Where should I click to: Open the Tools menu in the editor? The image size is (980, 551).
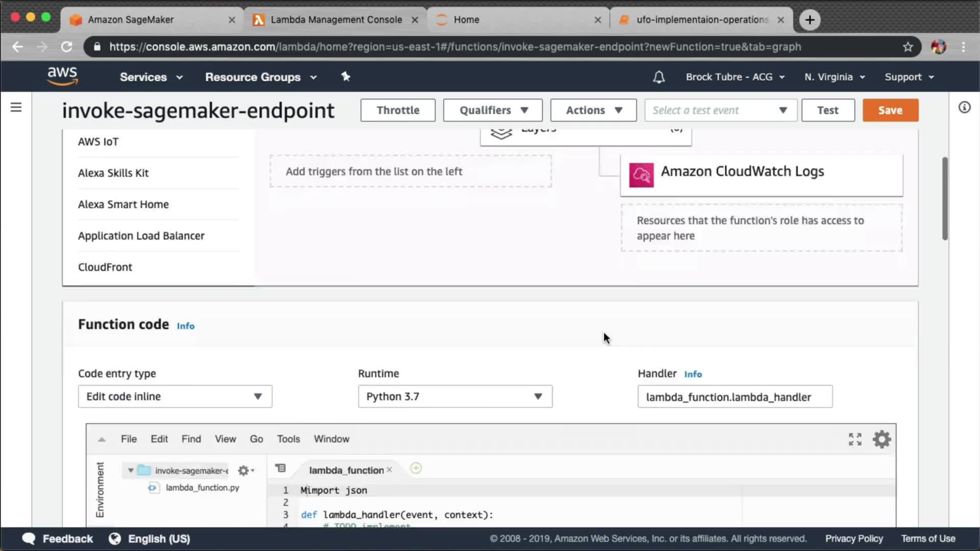coord(288,439)
